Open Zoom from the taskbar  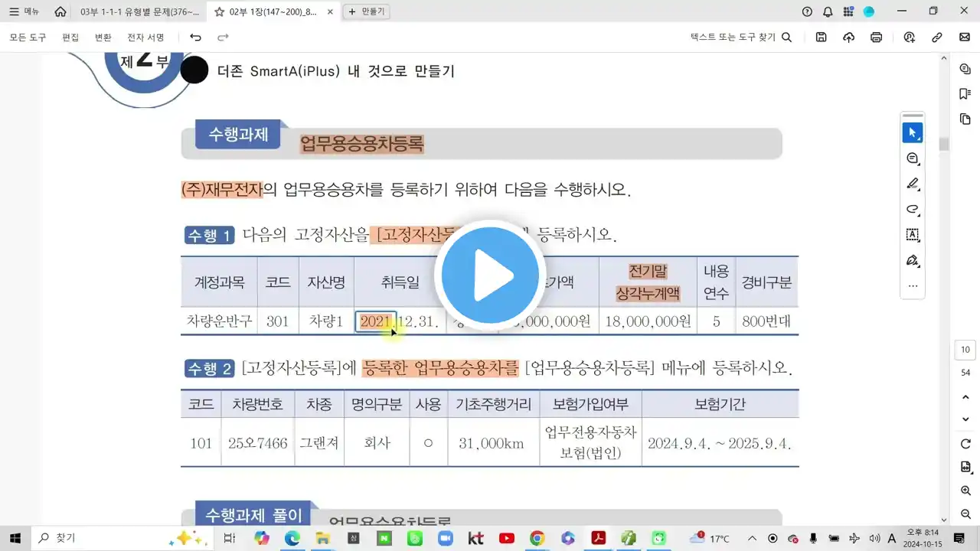coord(445,538)
